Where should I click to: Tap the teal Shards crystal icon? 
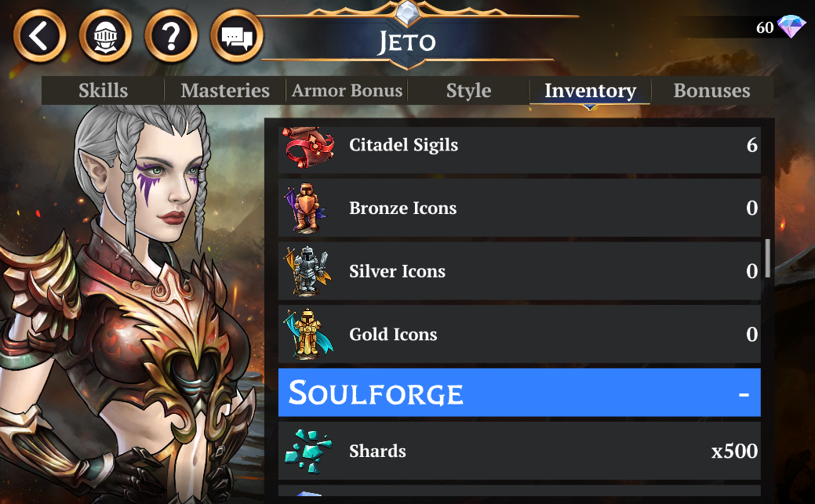(308, 451)
